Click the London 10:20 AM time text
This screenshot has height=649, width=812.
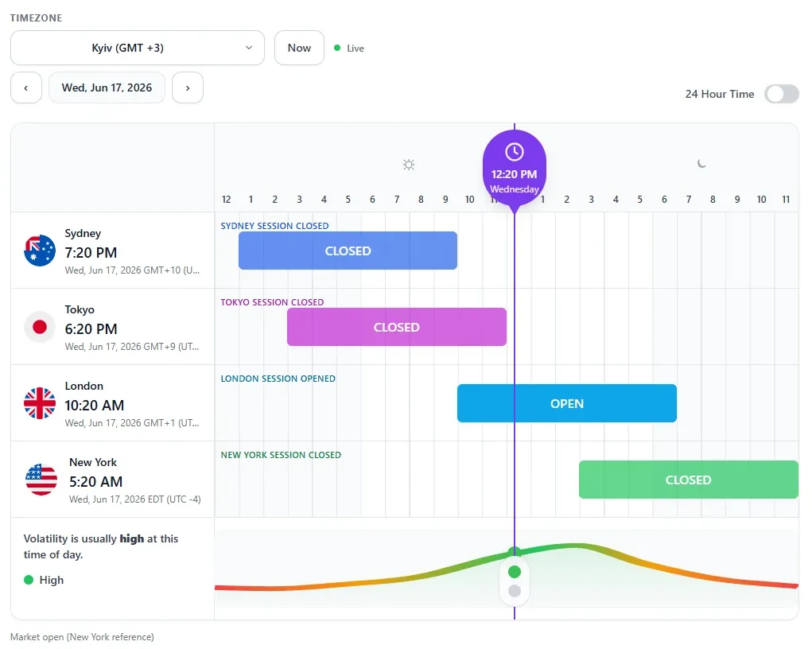pyautogui.click(x=95, y=406)
